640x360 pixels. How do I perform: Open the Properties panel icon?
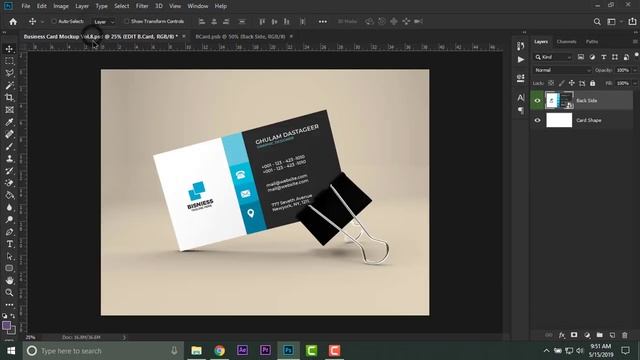pyautogui.click(x=520, y=78)
